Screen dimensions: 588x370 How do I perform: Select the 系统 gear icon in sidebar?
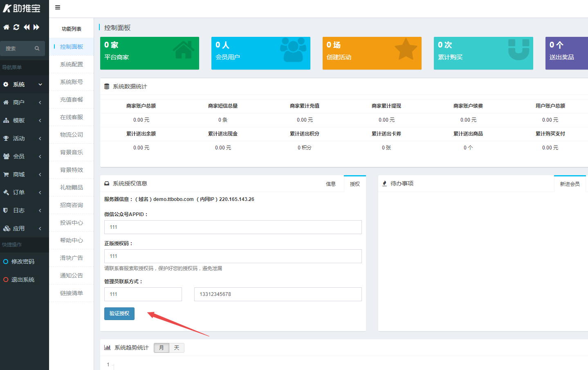pos(6,84)
